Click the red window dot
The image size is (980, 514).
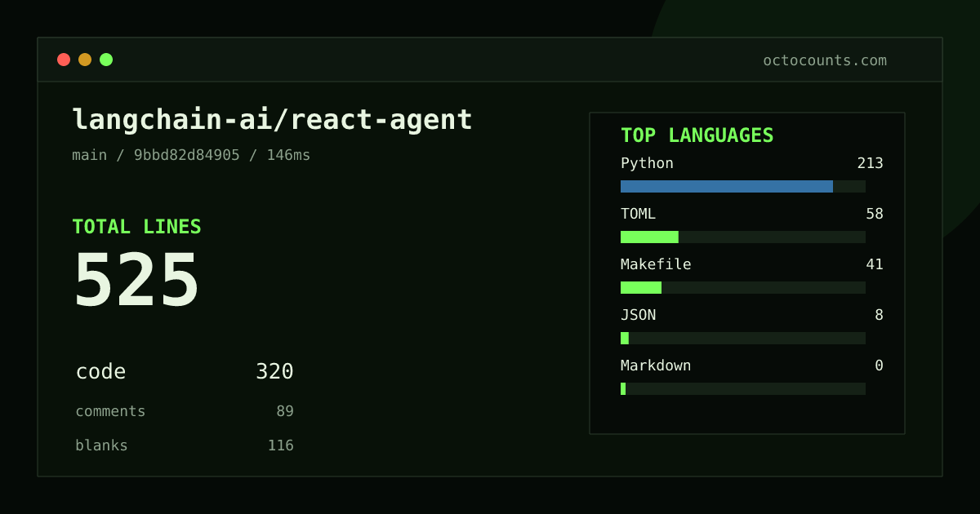64,60
